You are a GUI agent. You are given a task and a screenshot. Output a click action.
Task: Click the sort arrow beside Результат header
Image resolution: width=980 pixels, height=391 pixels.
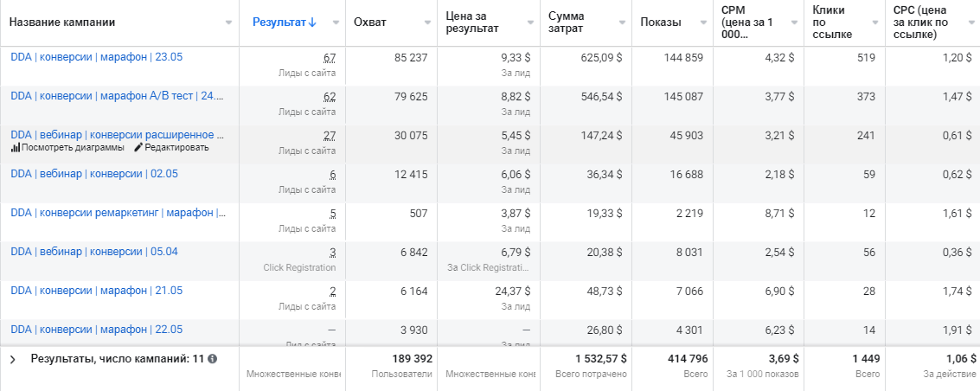click(313, 22)
